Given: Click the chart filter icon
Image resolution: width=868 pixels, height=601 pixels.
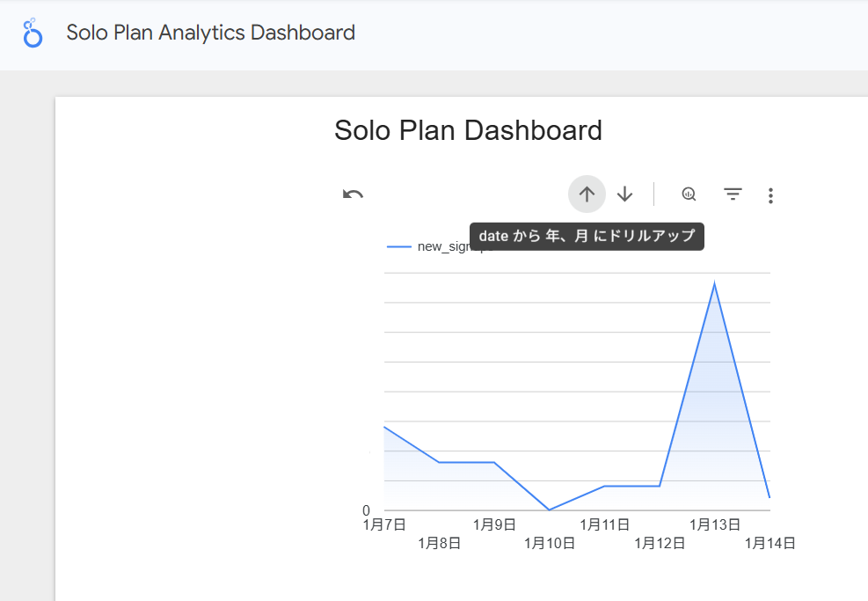Looking at the screenshot, I should coord(733,194).
